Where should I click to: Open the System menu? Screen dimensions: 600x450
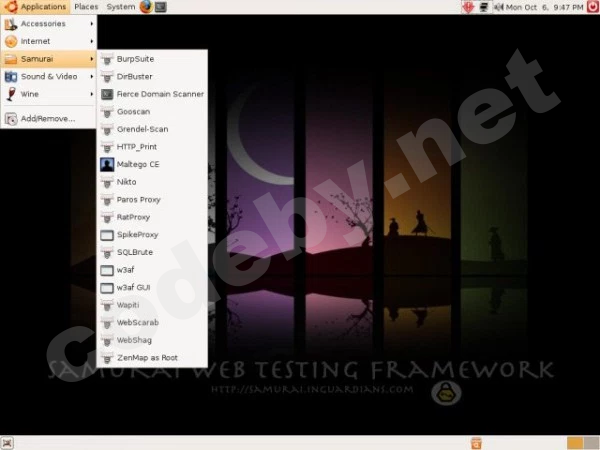click(121, 7)
